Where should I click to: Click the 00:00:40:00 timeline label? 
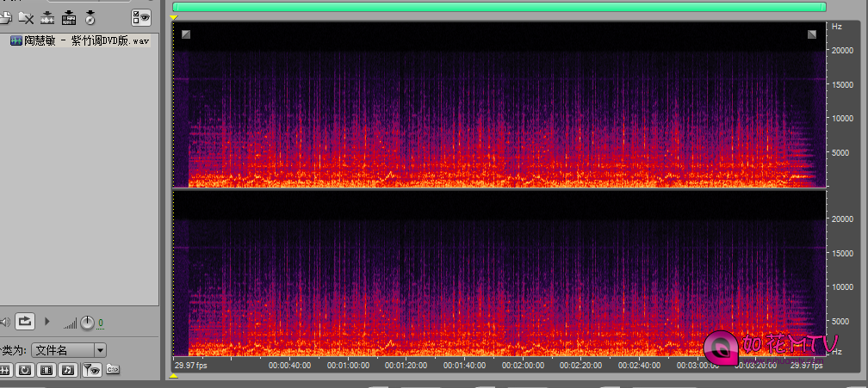[x=289, y=366]
